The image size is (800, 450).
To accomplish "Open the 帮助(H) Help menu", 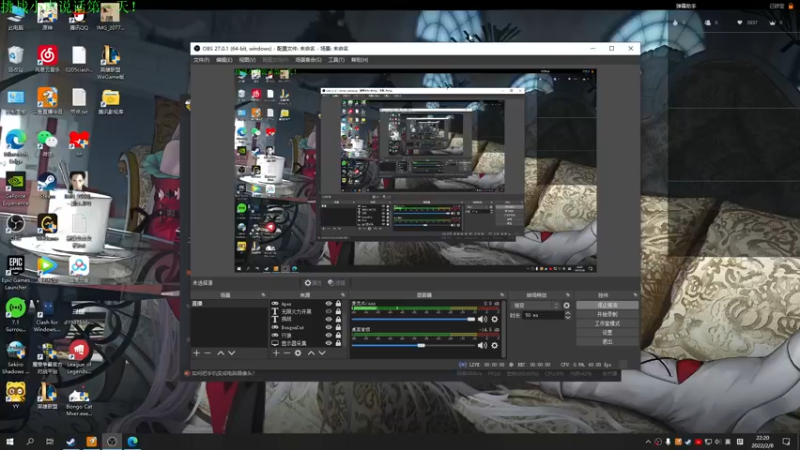I will pyautogui.click(x=359, y=60).
